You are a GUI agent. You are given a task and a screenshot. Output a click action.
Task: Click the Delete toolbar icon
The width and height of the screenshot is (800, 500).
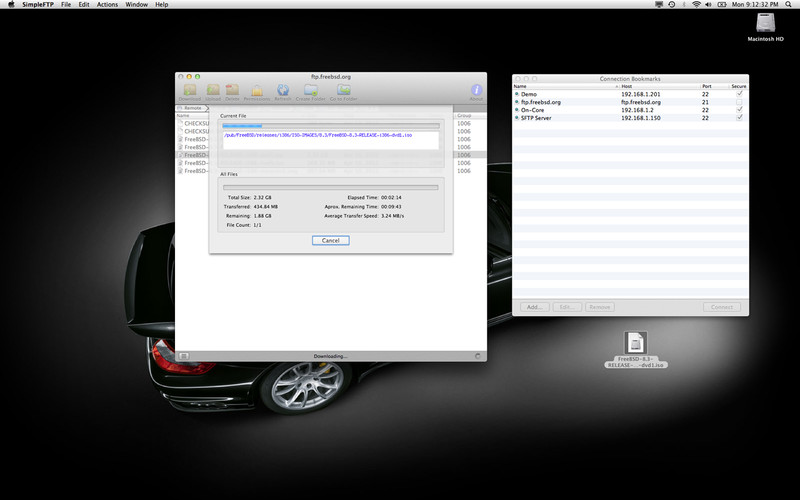click(x=232, y=91)
